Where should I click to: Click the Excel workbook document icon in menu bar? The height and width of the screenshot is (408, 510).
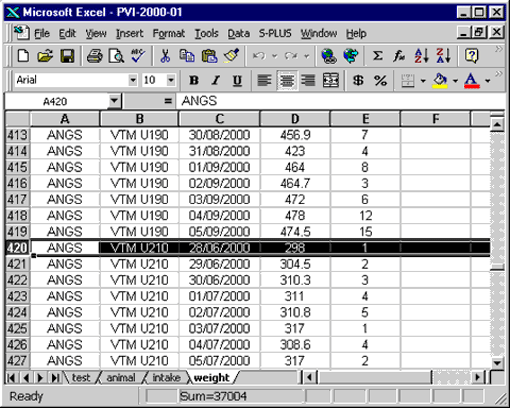[21, 33]
